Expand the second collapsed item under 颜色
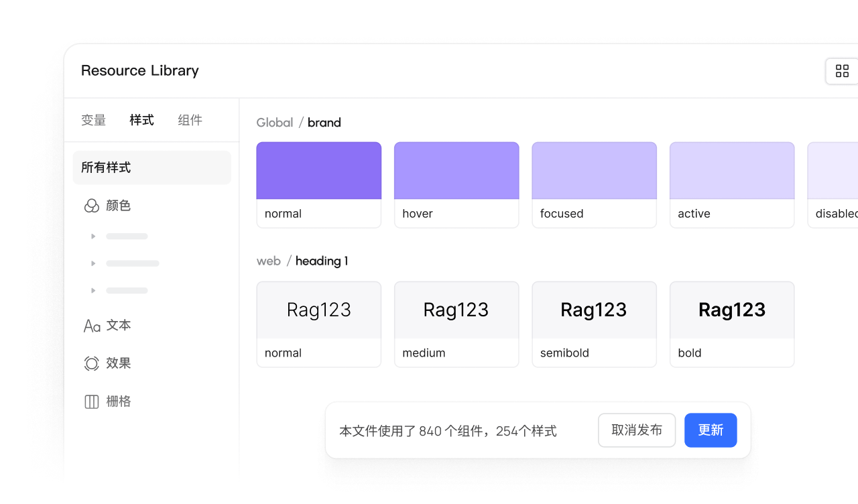Screen dimensions: 858x504 (93, 263)
